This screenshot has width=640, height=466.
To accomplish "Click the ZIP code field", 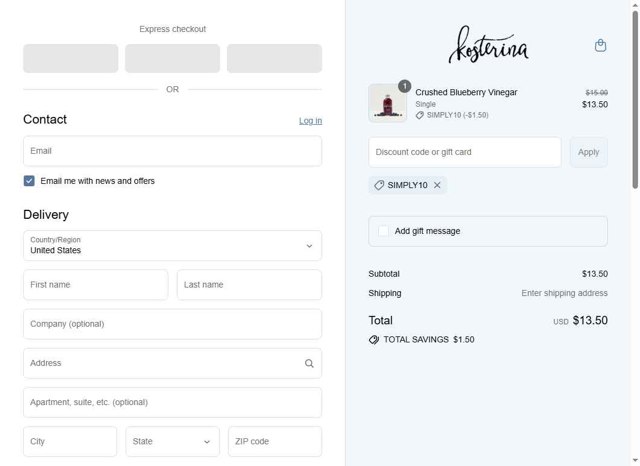I will coord(275,442).
